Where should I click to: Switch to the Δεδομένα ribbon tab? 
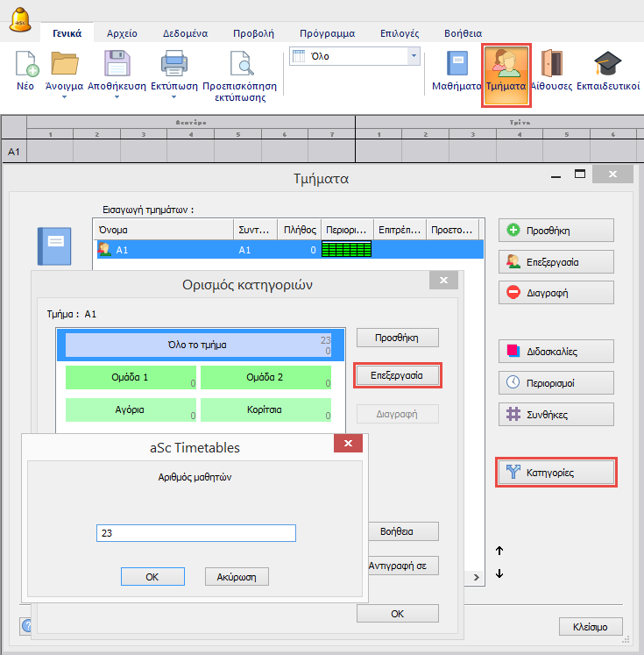click(180, 33)
